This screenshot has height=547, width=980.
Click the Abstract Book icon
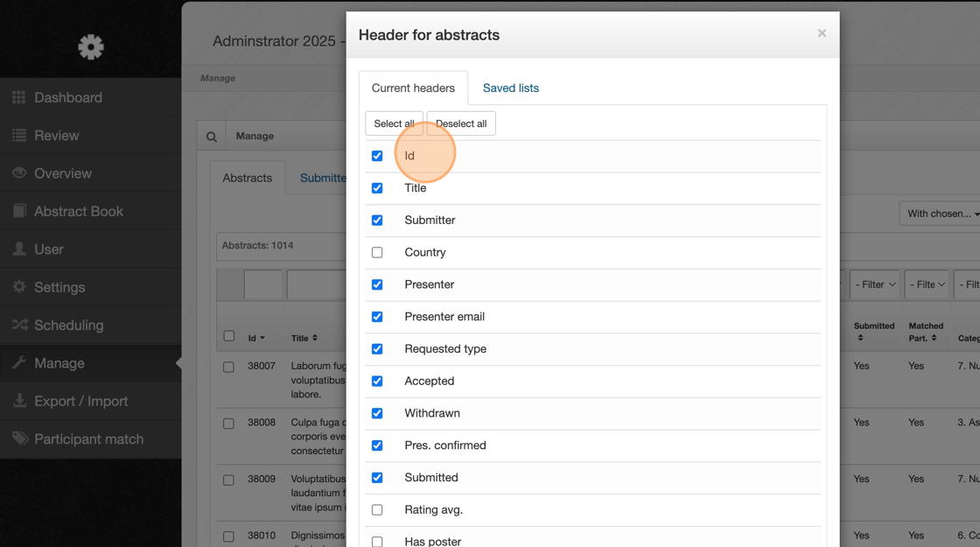pyautogui.click(x=18, y=211)
